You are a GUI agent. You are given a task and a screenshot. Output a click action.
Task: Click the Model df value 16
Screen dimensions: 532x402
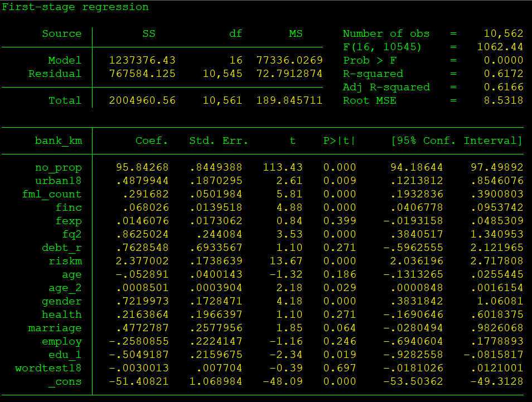pyautogui.click(x=236, y=60)
